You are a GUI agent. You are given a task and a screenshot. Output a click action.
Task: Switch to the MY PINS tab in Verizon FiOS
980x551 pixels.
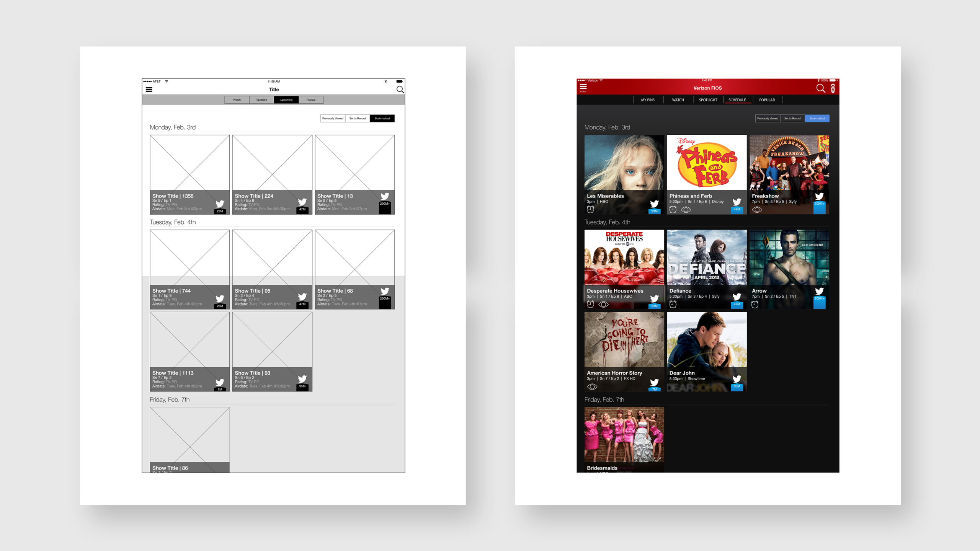648,100
